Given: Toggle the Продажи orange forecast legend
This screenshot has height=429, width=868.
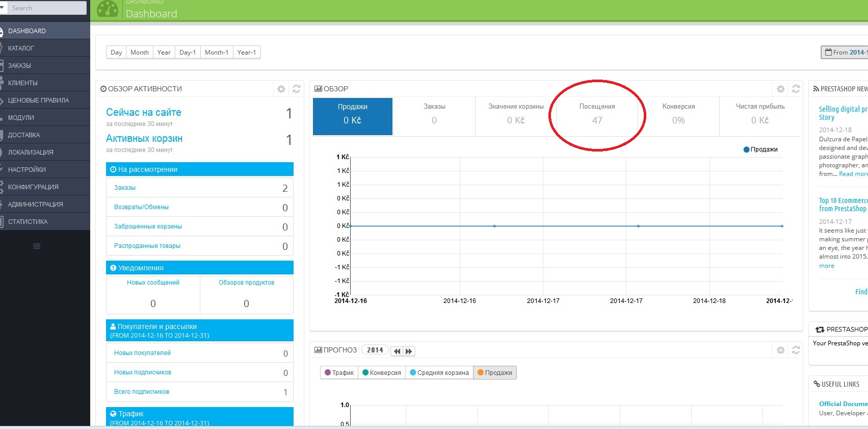Looking at the screenshot, I should [x=495, y=373].
